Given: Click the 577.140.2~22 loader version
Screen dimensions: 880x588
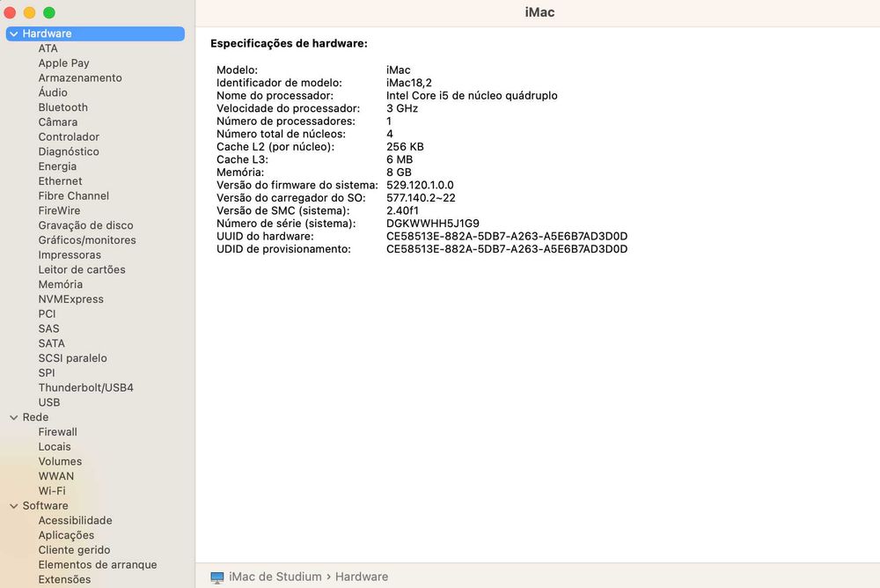Looking at the screenshot, I should click(x=421, y=198).
